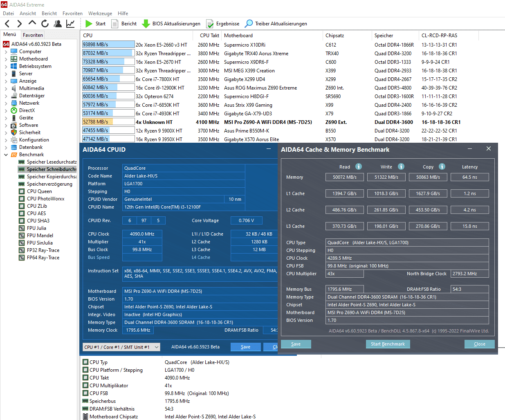The width and height of the screenshot is (505, 420).
Task: Click Treiber Aktualisierungen magnifier icon
Action: 249,24
